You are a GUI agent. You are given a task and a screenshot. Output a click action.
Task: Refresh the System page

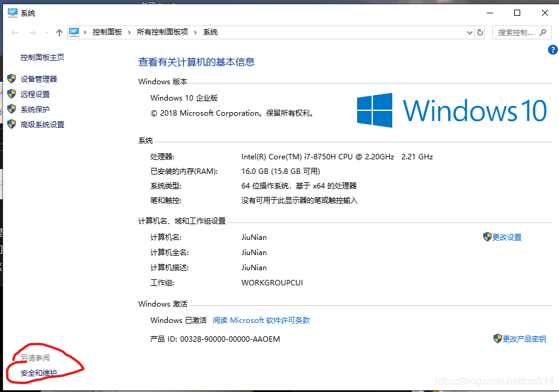point(480,33)
